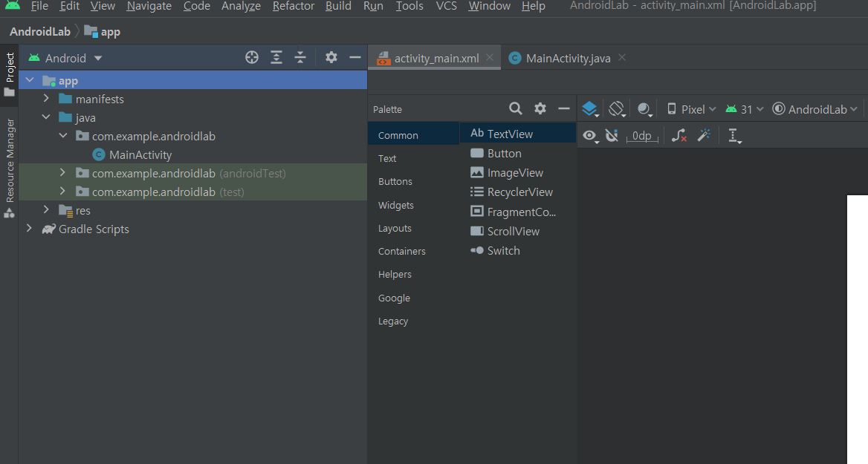Expand the androidTest package
The image size is (868, 464).
tap(62, 173)
